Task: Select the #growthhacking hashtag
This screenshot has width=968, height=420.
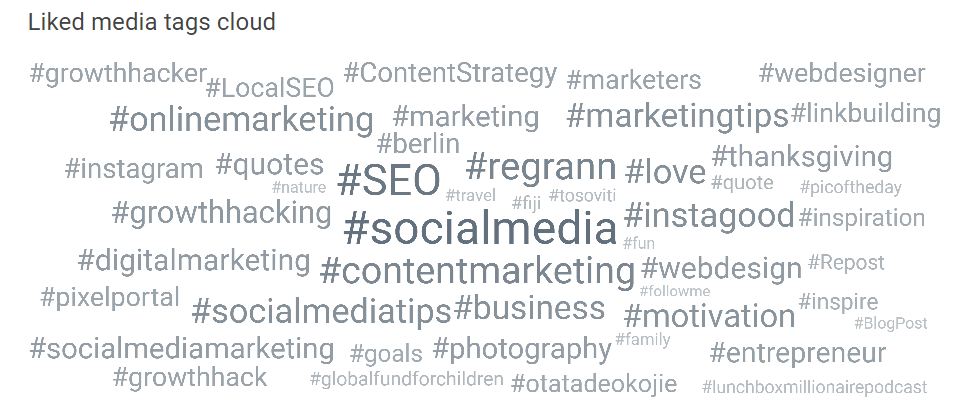Action: click(222, 213)
